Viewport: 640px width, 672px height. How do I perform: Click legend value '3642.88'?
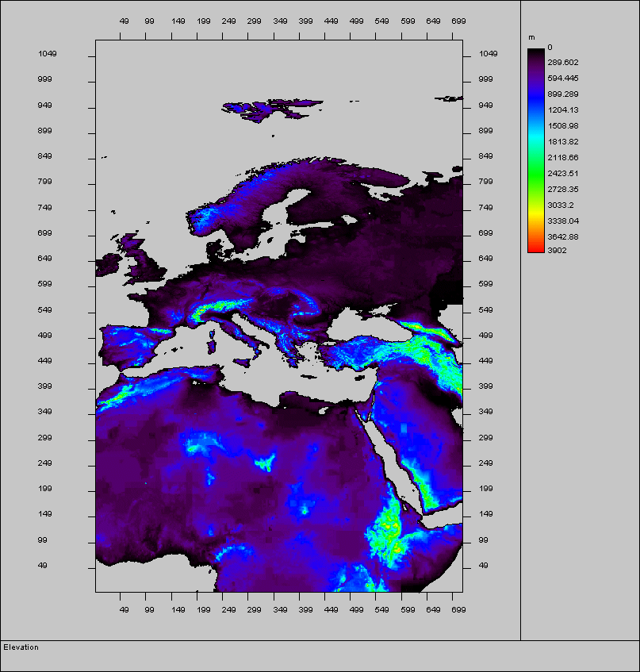point(563,237)
